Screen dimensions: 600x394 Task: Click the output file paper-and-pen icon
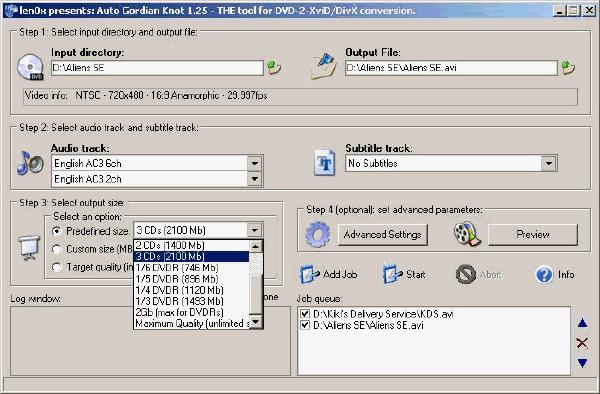[323, 67]
